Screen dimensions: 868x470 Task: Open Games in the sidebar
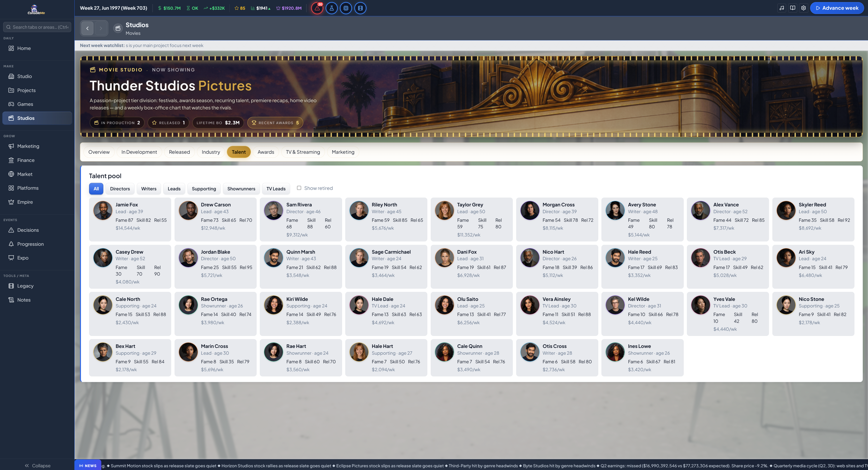[x=37, y=104]
